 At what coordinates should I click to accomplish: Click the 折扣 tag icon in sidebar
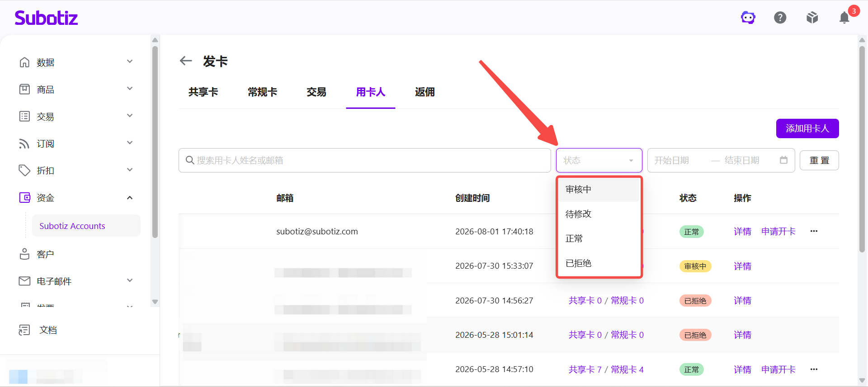click(24, 170)
